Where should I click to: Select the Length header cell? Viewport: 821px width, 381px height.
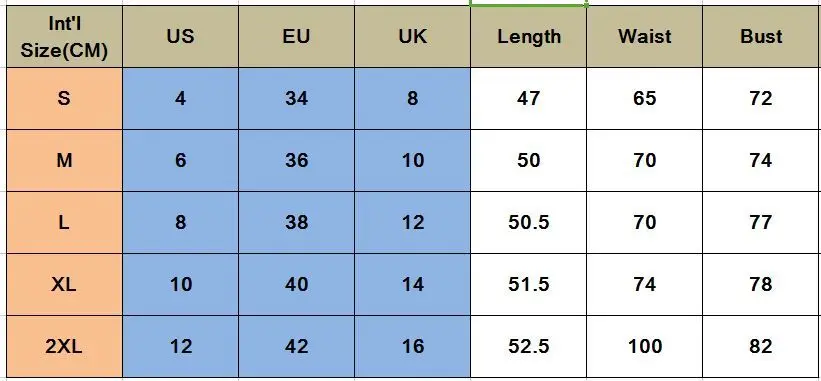pyautogui.click(x=528, y=37)
